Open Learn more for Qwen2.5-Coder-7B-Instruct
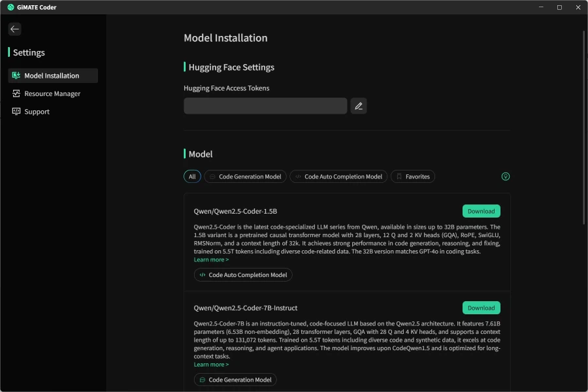Screen dimensions: 588x392 (211, 365)
